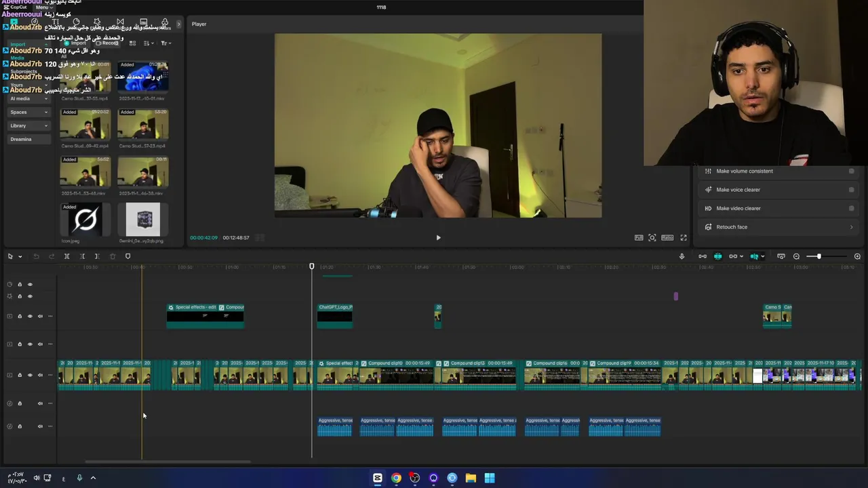
Task: Select the Compound clip10 on the main track
Action: tap(396, 375)
